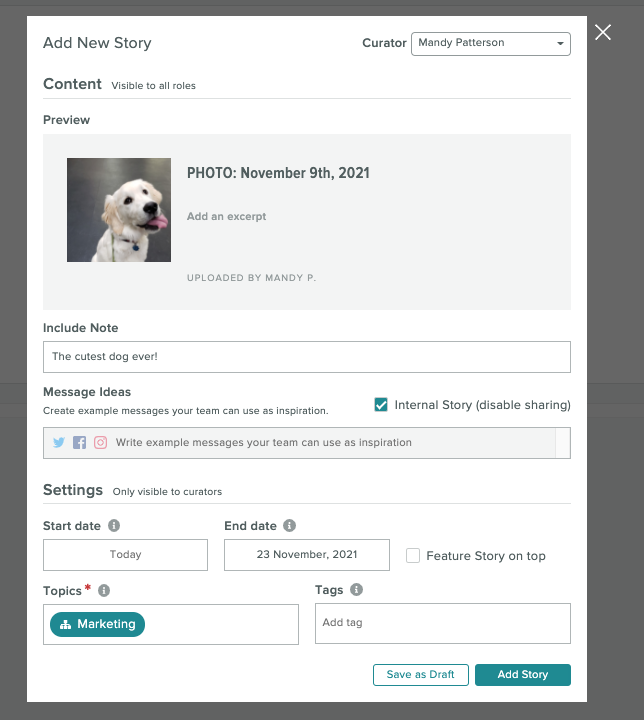Click Add an excerpt placeholder text

click(226, 216)
